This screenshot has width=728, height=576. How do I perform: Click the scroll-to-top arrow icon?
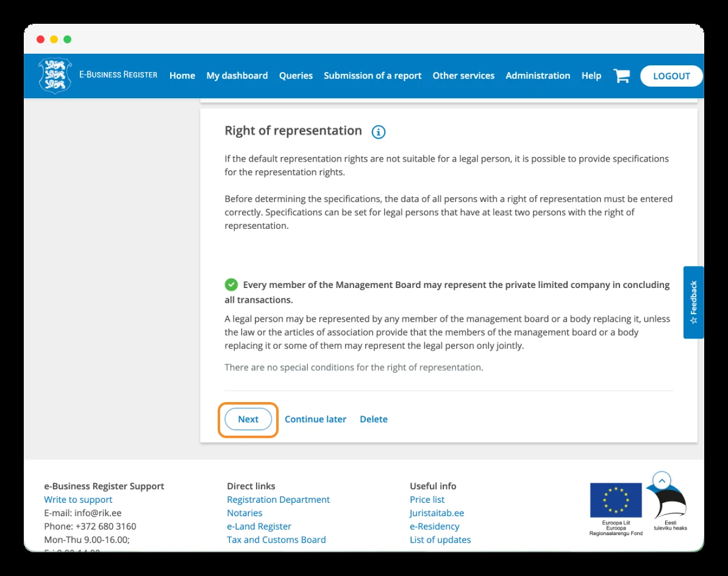click(x=662, y=481)
